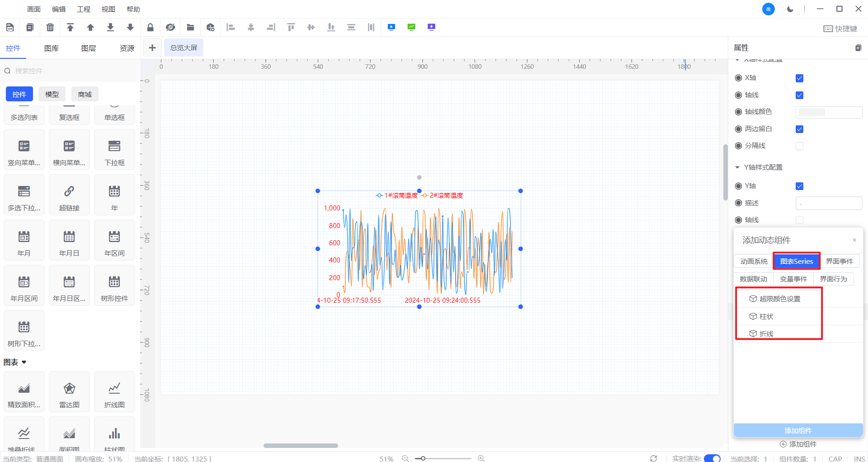Click the blue preview screen icon
The height and width of the screenshot is (462, 868).
(392, 27)
